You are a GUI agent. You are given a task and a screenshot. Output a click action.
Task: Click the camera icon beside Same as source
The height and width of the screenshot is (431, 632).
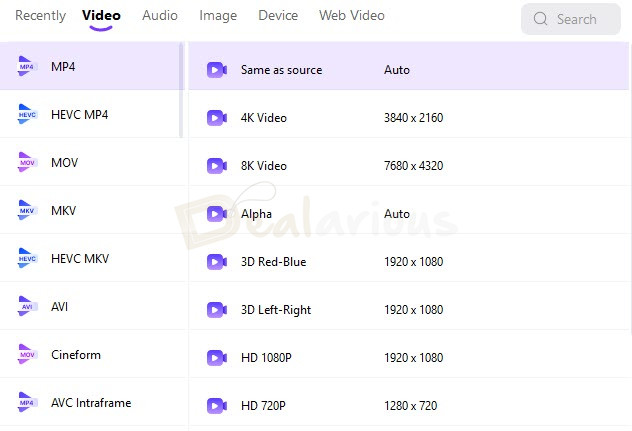[217, 70]
